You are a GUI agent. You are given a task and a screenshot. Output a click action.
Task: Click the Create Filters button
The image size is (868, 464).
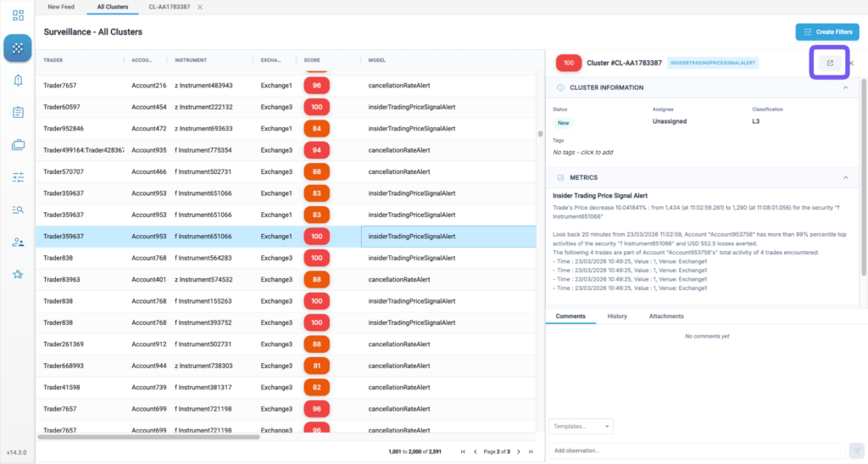pos(827,32)
